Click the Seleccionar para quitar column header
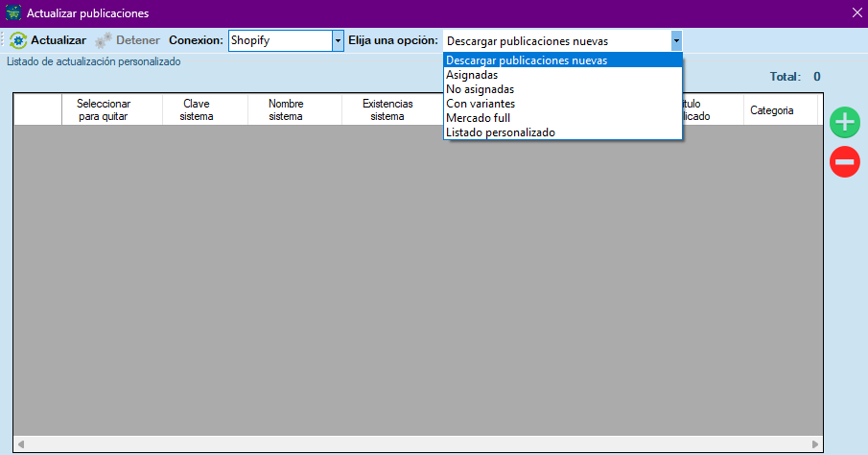 point(104,109)
